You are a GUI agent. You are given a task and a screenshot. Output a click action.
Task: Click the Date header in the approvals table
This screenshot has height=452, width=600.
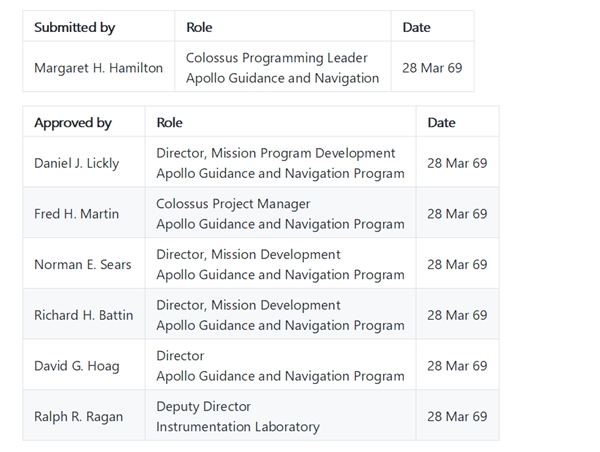pos(441,123)
